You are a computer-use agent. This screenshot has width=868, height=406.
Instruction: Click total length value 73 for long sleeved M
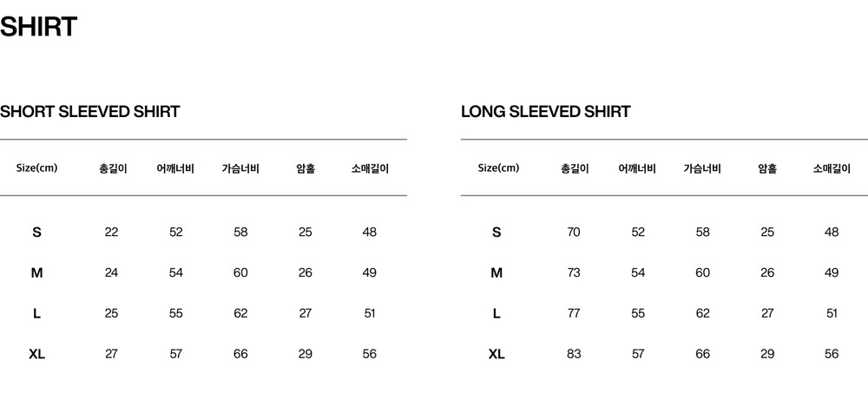tap(573, 272)
